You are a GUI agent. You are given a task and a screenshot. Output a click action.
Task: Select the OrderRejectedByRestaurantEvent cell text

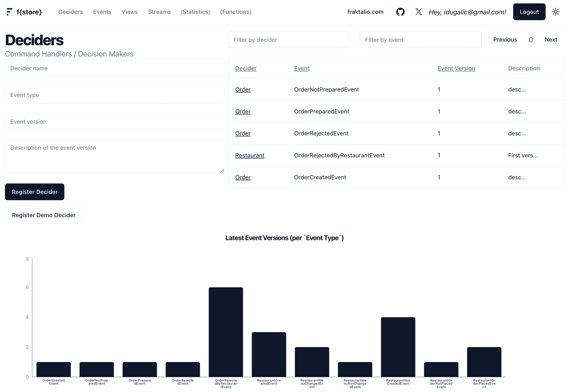click(339, 155)
